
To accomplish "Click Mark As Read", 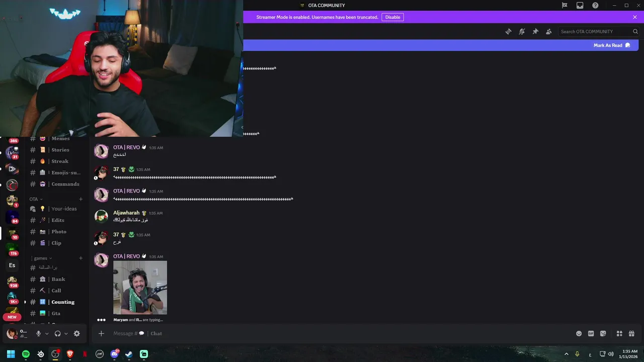I will tap(612, 45).
